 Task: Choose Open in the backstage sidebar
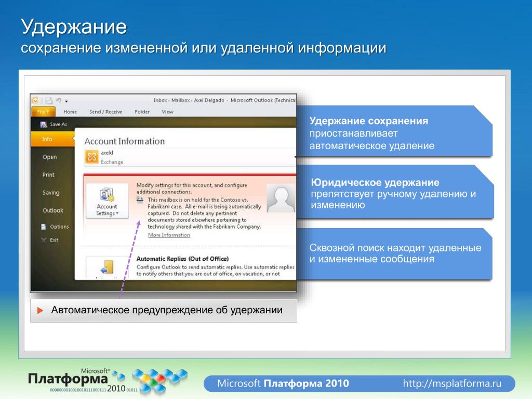(49, 157)
